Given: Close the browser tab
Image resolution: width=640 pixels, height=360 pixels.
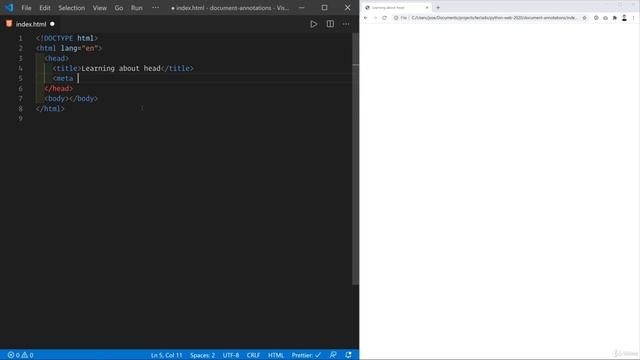Looking at the screenshot, I should point(427,7).
